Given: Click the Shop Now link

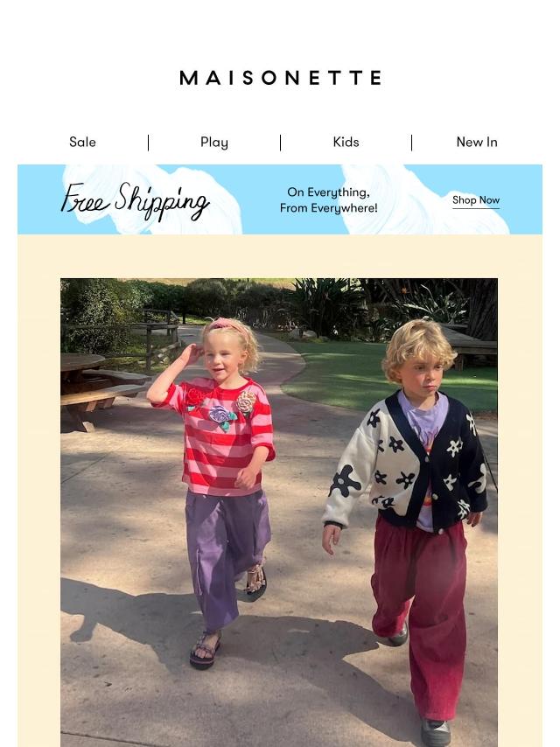Looking at the screenshot, I should [476, 200].
